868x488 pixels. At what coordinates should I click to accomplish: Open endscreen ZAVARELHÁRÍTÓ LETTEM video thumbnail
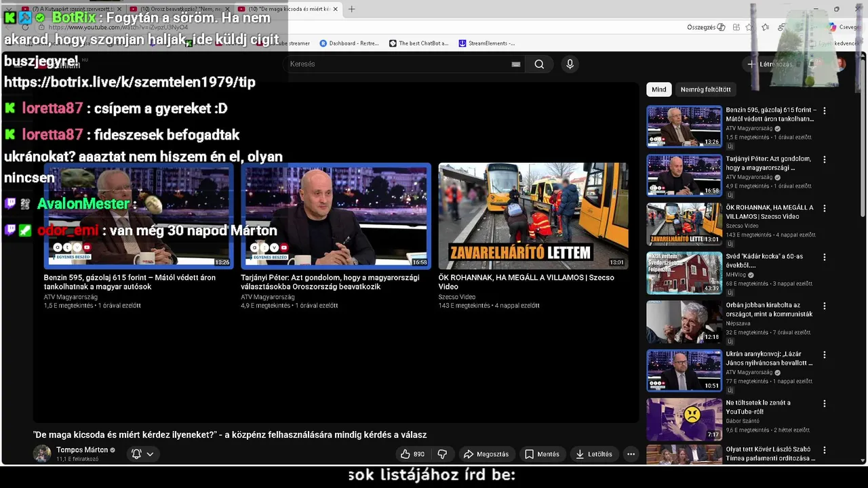pyautogui.click(x=533, y=216)
